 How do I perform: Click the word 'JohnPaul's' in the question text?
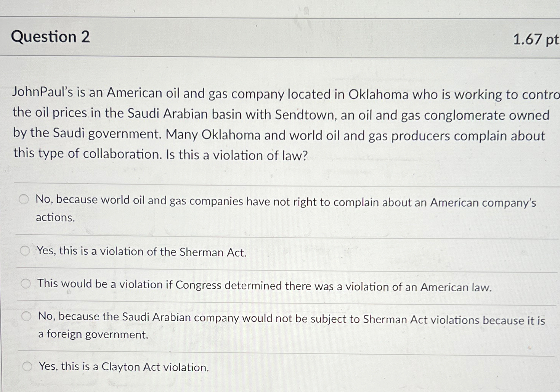(x=42, y=94)
